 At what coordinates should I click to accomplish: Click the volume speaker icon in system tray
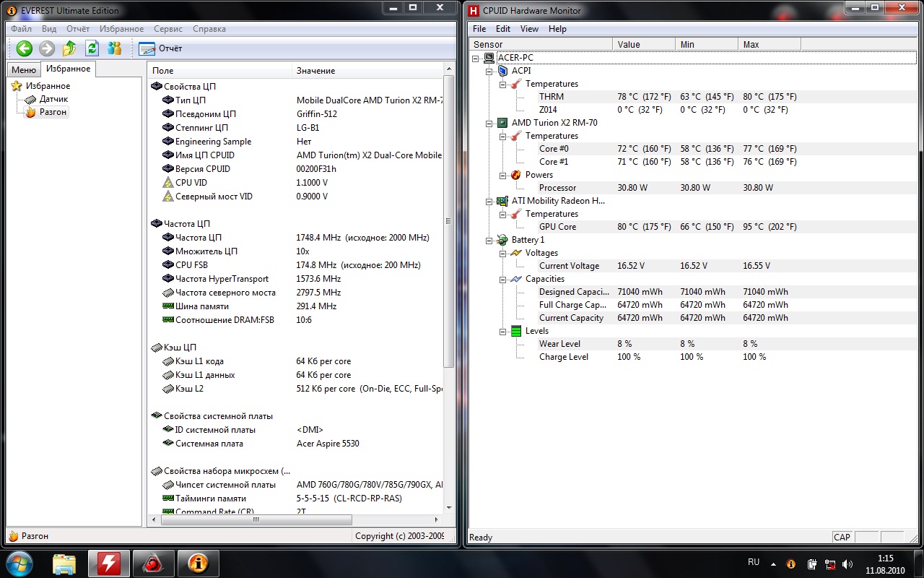point(847,564)
